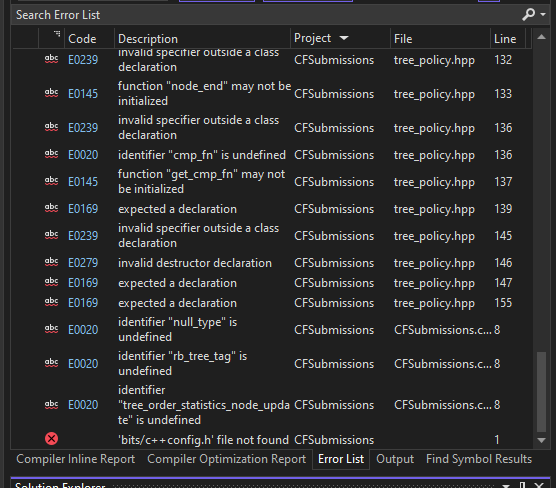
Task: Click IntelliSense icon on node_end row
Action: [x=51, y=93]
